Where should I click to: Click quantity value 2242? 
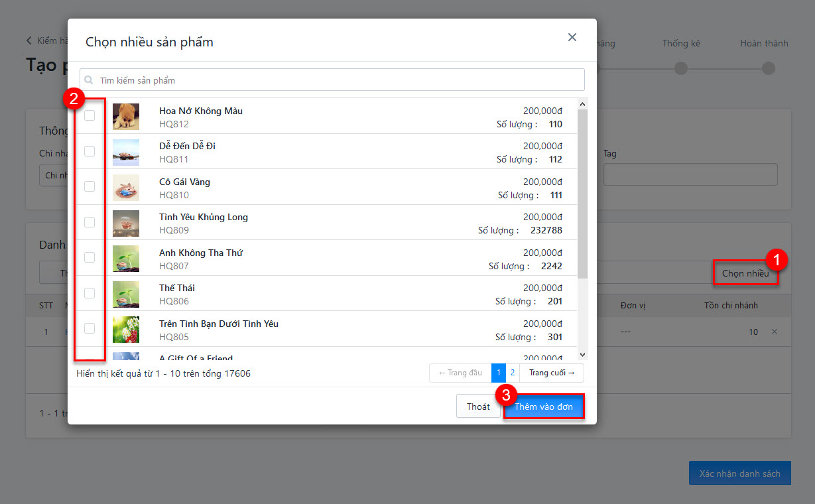tap(551, 266)
